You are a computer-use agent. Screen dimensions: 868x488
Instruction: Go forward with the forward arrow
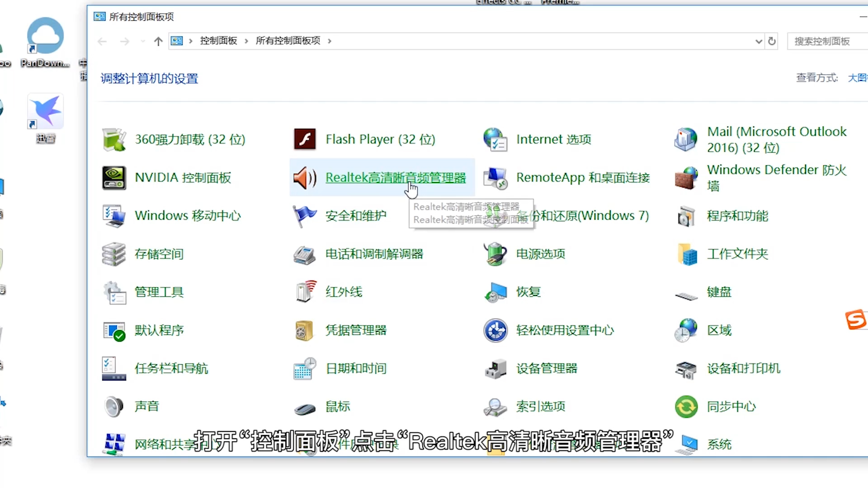click(125, 42)
